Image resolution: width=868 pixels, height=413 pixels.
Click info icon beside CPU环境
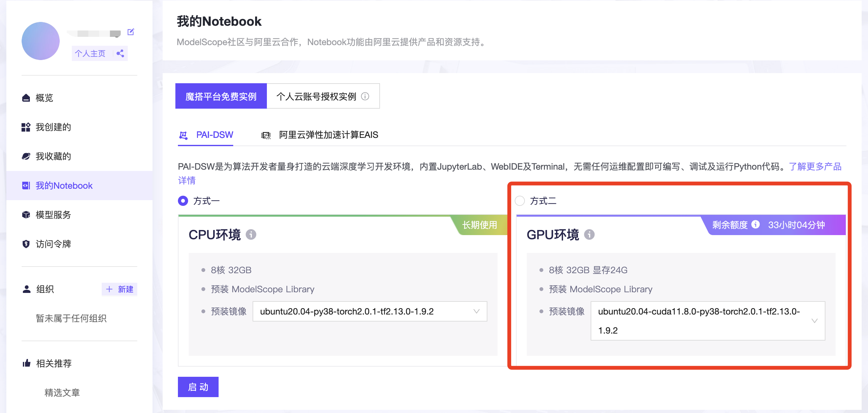(x=251, y=234)
